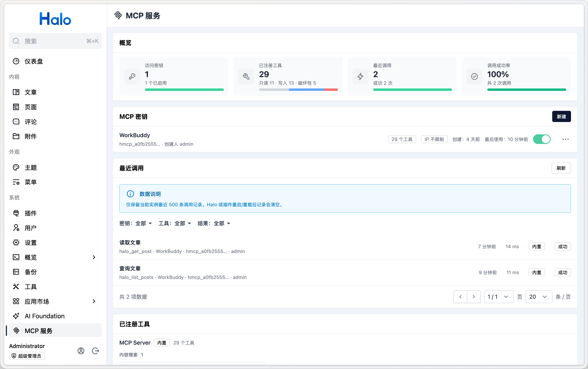Open the 备份 menu item

coord(55,272)
